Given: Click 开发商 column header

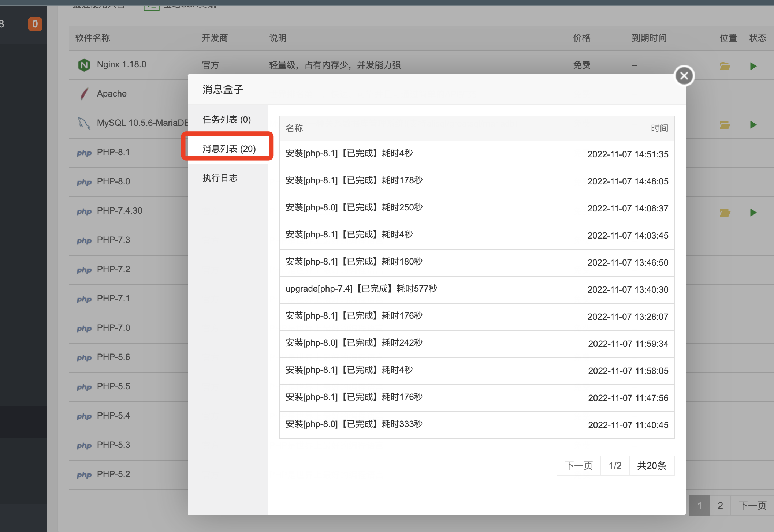Looking at the screenshot, I should pos(215,38).
